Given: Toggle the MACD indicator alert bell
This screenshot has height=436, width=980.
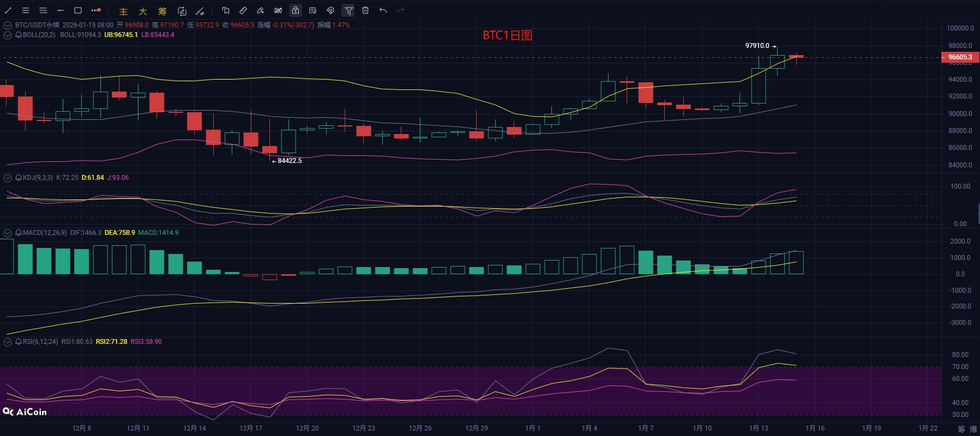Looking at the screenshot, I should [x=19, y=233].
